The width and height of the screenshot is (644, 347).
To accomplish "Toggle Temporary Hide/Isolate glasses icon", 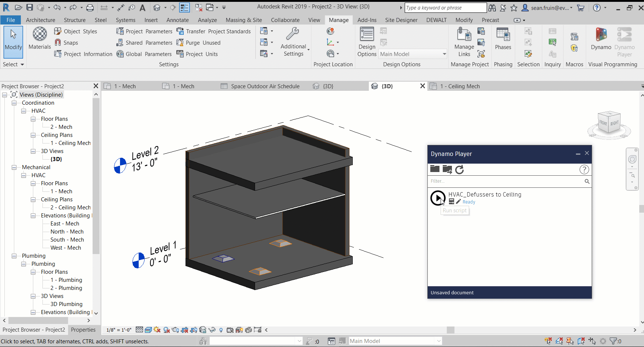I will 212,330.
